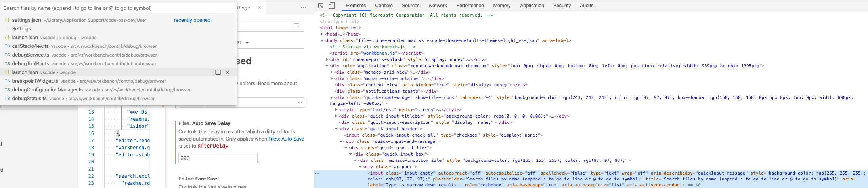The image size is (868, 188).
Task: Collapse the body element node
Action: pyautogui.click(x=322, y=40)
